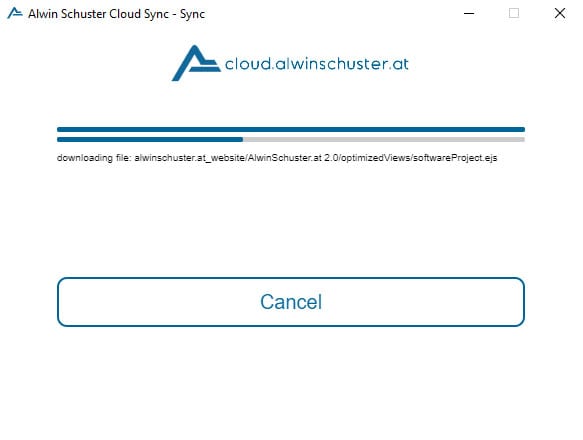Click the overall sync progress bar

point(291,129)
